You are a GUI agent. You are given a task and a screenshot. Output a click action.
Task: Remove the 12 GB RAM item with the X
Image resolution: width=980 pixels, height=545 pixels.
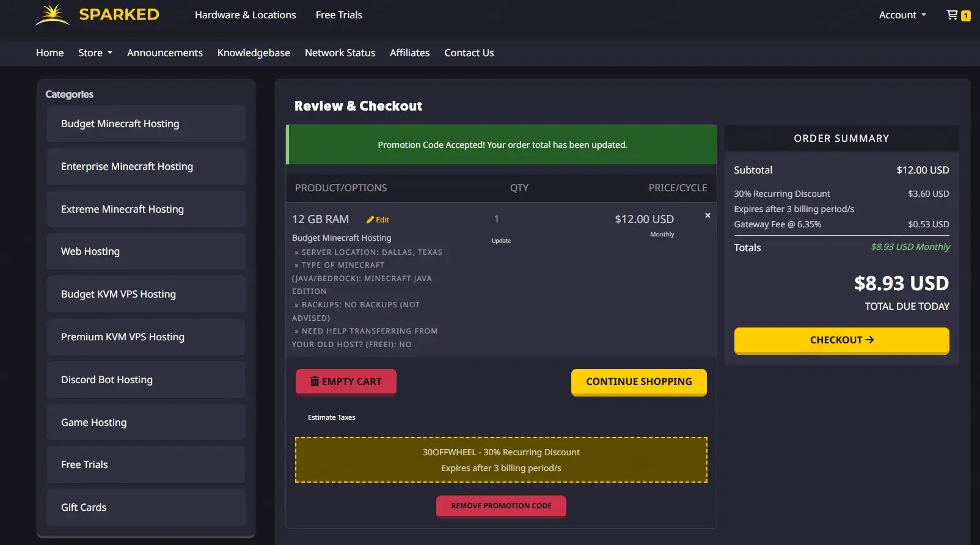[x=708, y=216]
